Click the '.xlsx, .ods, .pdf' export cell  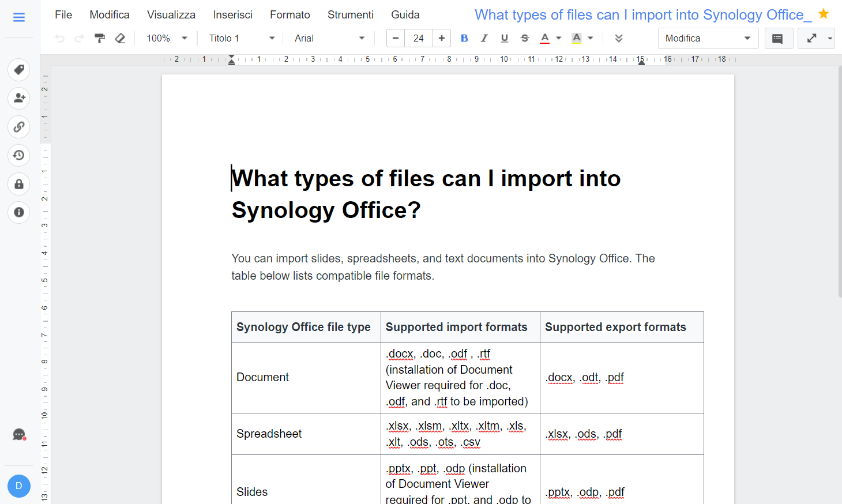[x=622, y=434]
